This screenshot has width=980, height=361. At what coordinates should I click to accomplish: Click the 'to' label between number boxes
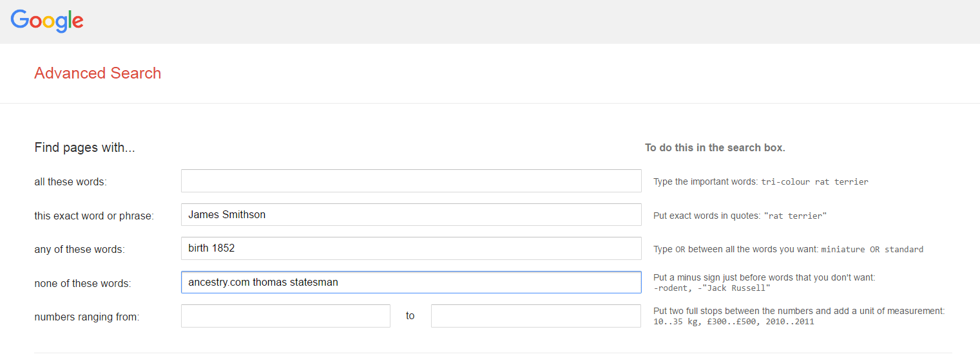pos(410,316)
